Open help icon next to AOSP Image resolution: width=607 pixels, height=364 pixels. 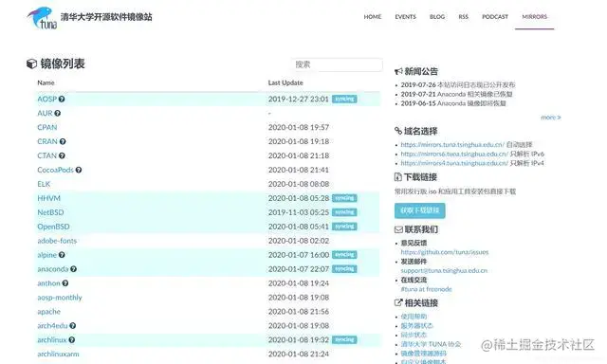[62, 99]
